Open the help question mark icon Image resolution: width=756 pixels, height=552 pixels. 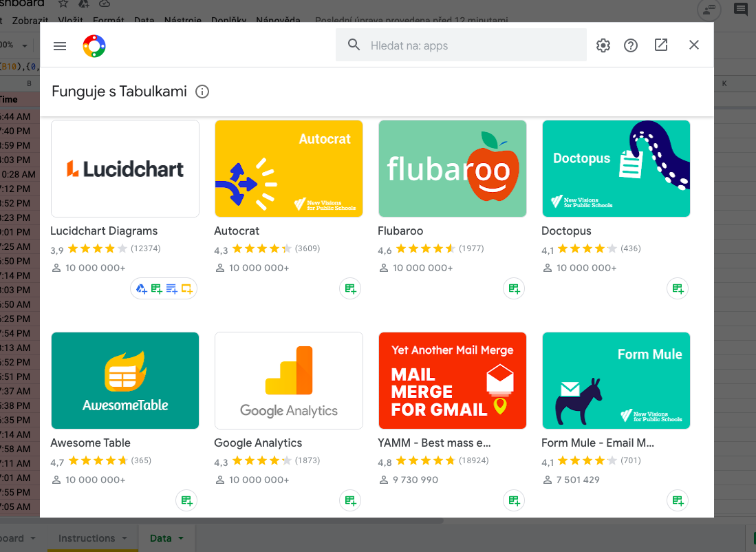(x=631, y=45)
